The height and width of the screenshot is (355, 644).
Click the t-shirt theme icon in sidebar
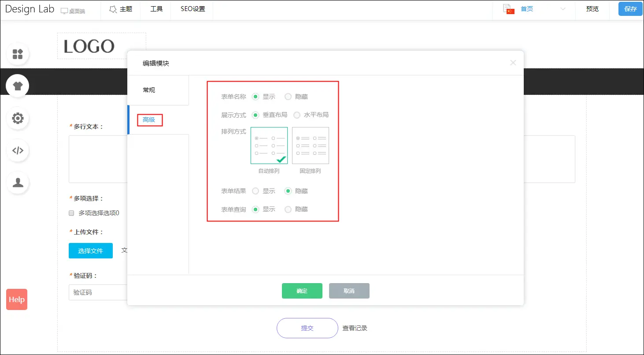click(18, 86)
